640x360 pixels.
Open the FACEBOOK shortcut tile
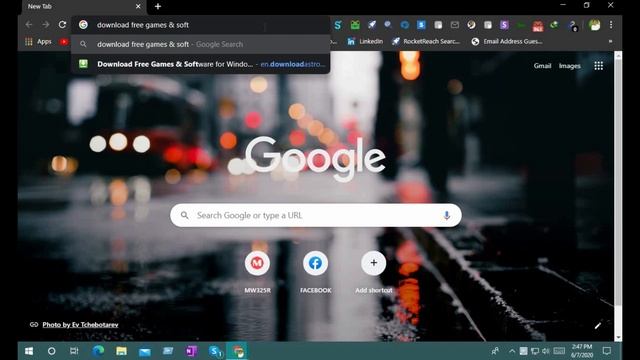(316, 271)
